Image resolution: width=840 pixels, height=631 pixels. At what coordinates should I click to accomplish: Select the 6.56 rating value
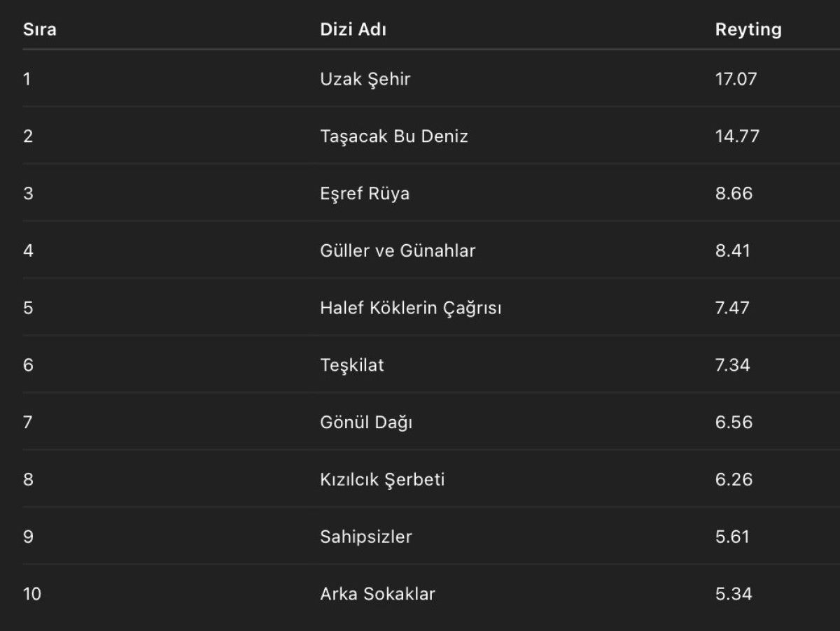click(734, 423)
